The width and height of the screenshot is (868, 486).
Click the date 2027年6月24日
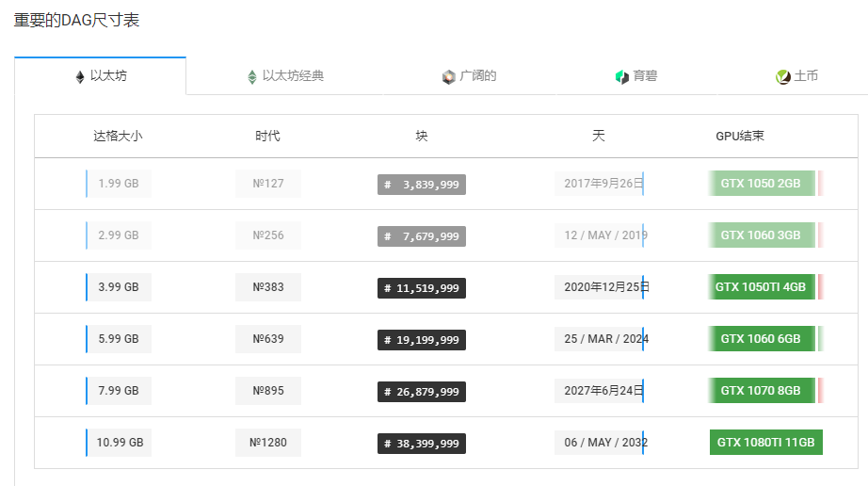click(599, 391)
